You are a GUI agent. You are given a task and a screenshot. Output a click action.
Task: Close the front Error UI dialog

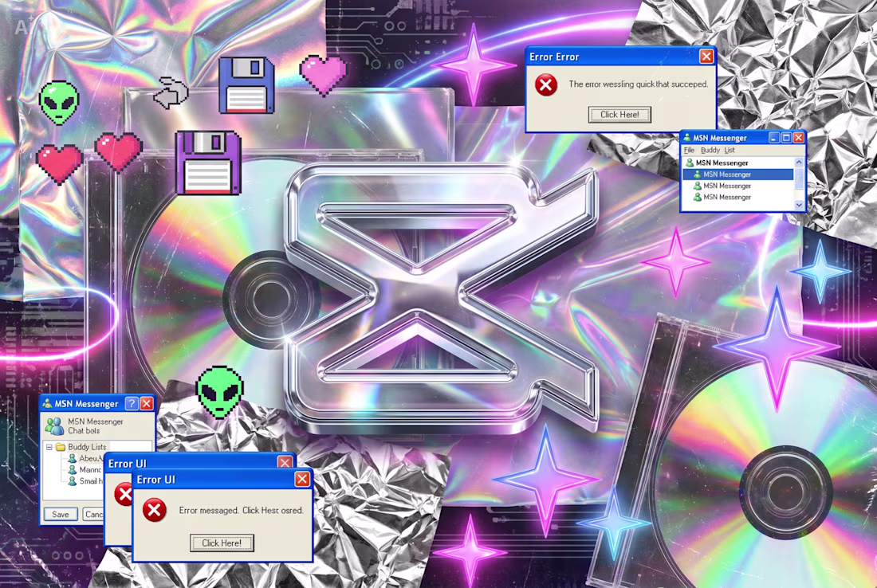point(302,479)
